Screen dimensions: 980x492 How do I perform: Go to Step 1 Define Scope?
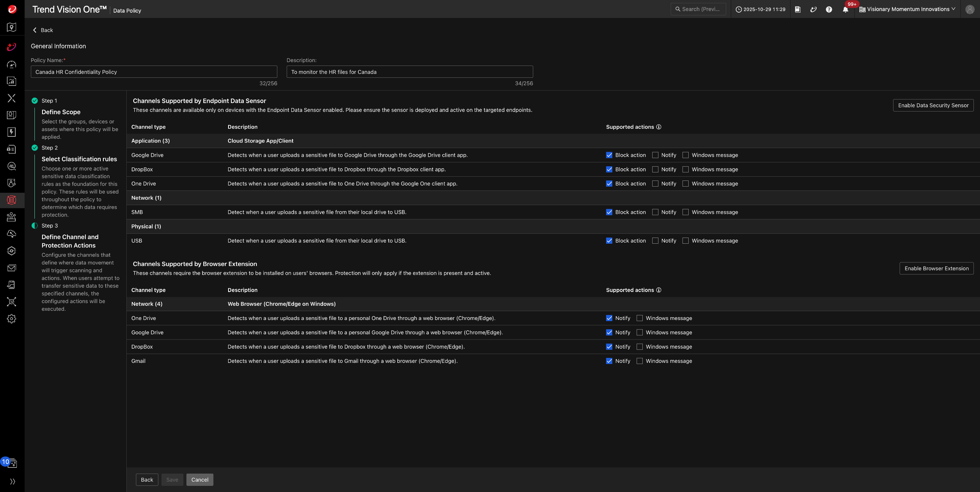coord(61,112)
